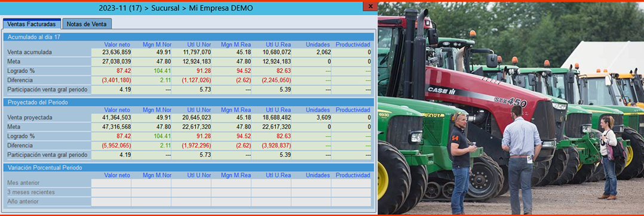Viewport: 644px width, 216px height.
Task: Click the Unidades value 3,609 in Proyectado
Action: pyautogui.click(x=311, y=118)
